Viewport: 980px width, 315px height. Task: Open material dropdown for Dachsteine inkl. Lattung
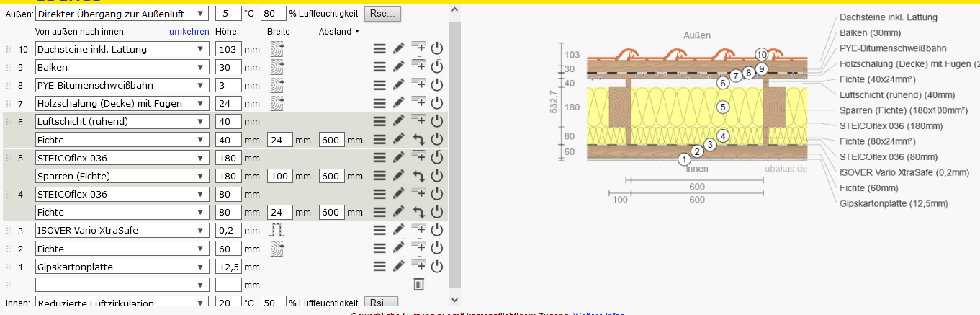121,49
